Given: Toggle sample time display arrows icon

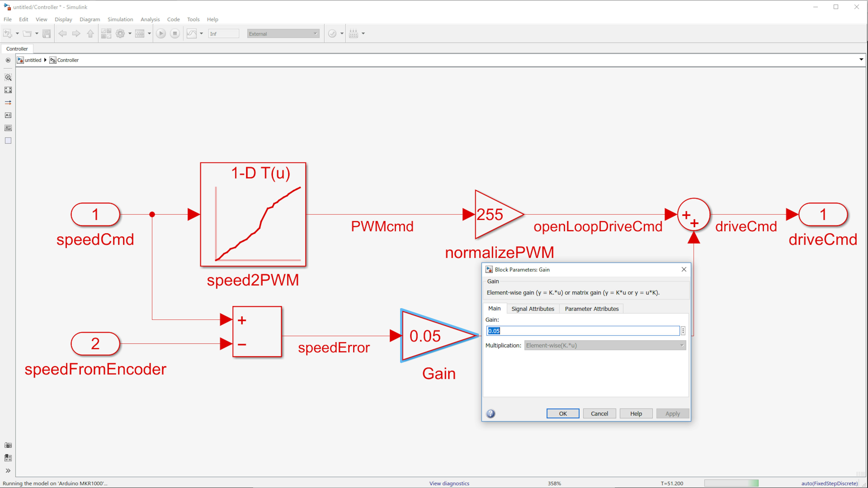Looking at the screenshot, I should tap(8, 103).
